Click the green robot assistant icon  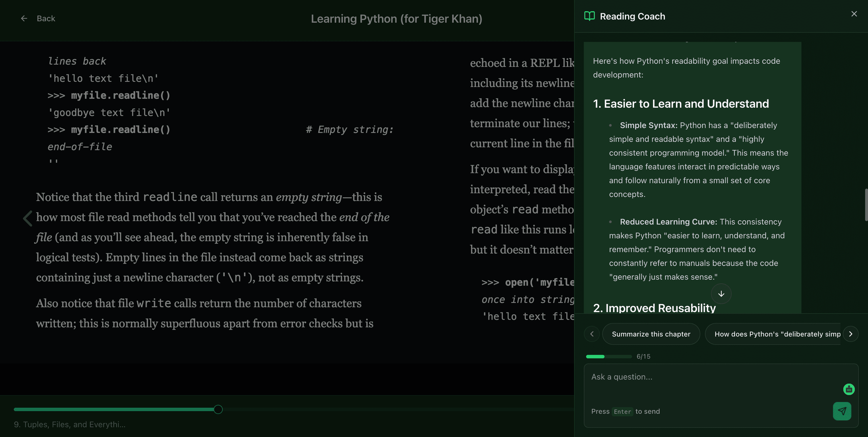[849, 389]
